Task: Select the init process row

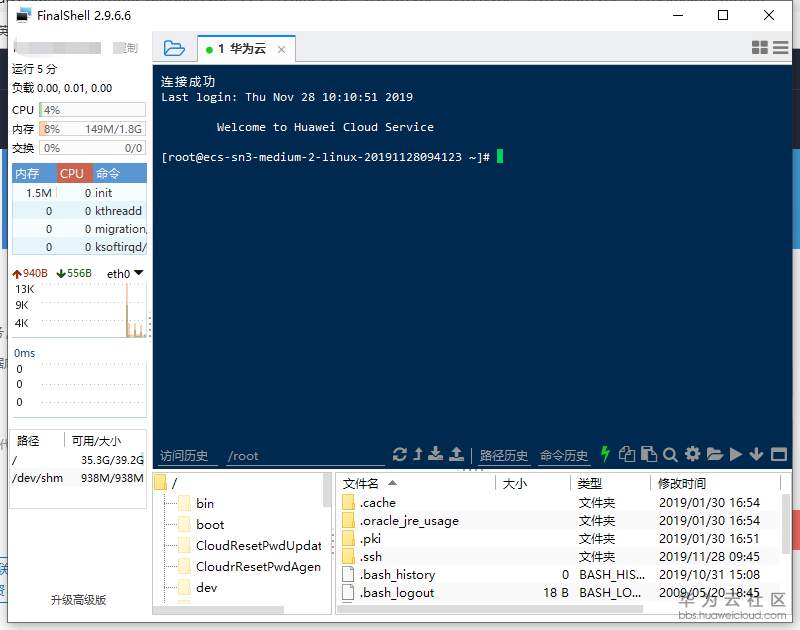Action: (x=80, y=193)
